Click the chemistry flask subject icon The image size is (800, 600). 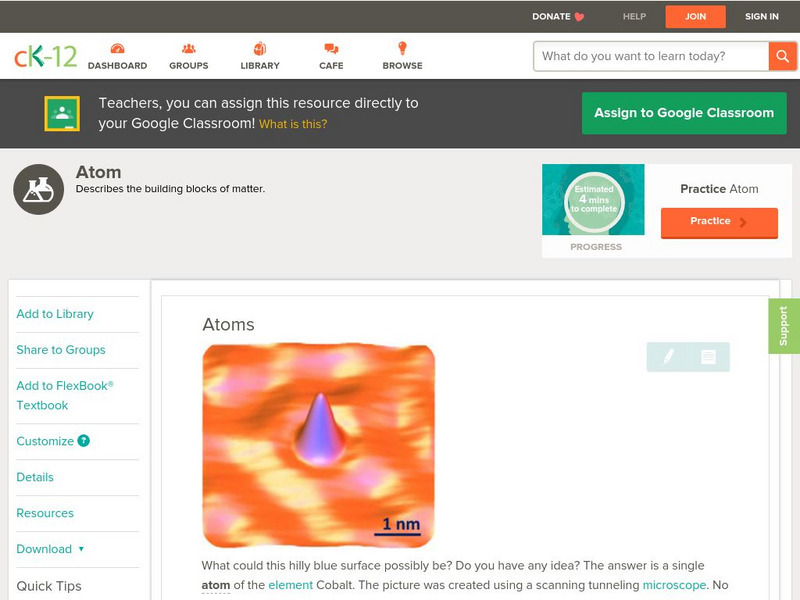39,189
